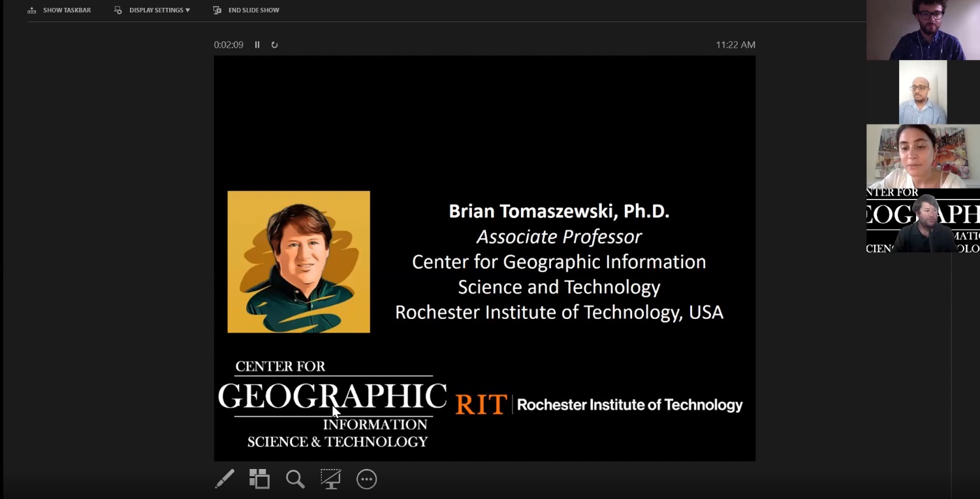Open the See All Slides grid
Image resolution: width=980 pixels, height=499 pixels.
point(259,479)
